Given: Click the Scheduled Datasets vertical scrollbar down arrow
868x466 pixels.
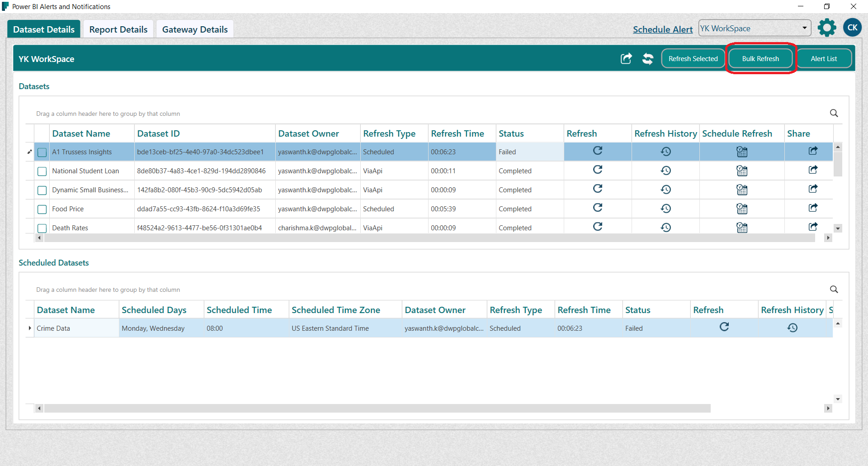Looking at the screenshot, I should pyautogui.click(x=838, y=399).
